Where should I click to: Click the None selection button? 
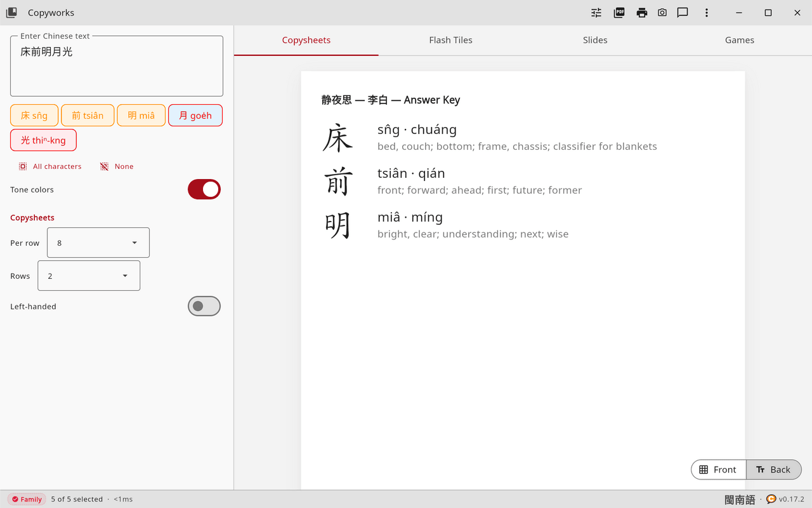(x=117, y=166)
